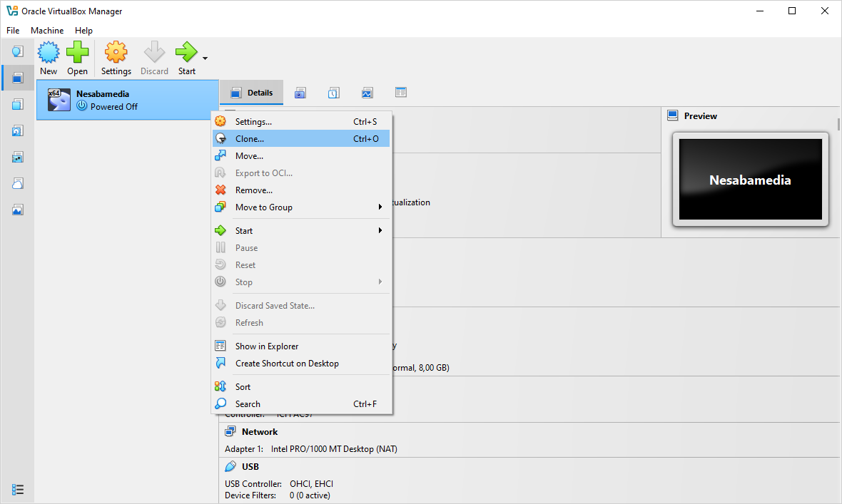
Task: Open the Network tool in the left sidebar
Action: (x=18, y=157)
